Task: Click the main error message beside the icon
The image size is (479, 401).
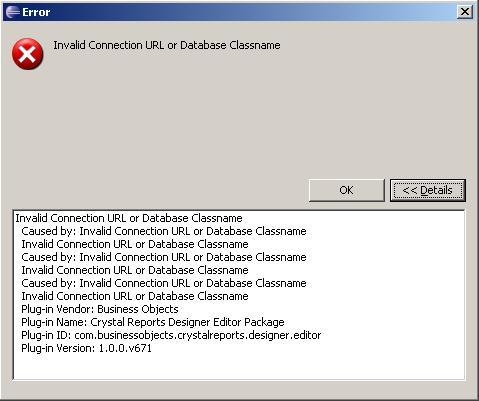Action: click(167, 45)
